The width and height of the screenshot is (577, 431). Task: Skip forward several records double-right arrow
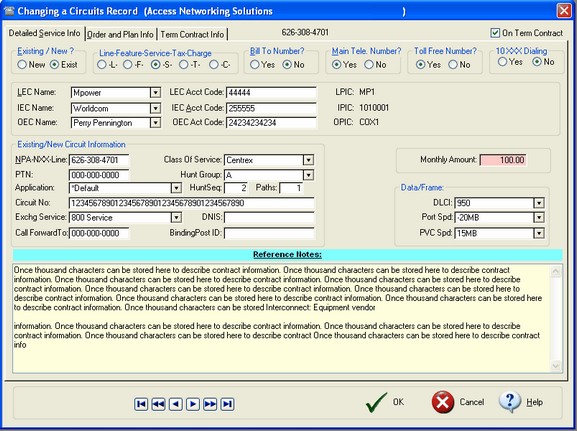(x=210, y=404)
